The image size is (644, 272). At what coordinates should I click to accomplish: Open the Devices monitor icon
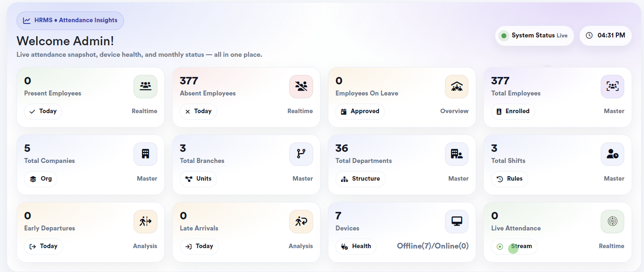(457, 221)
